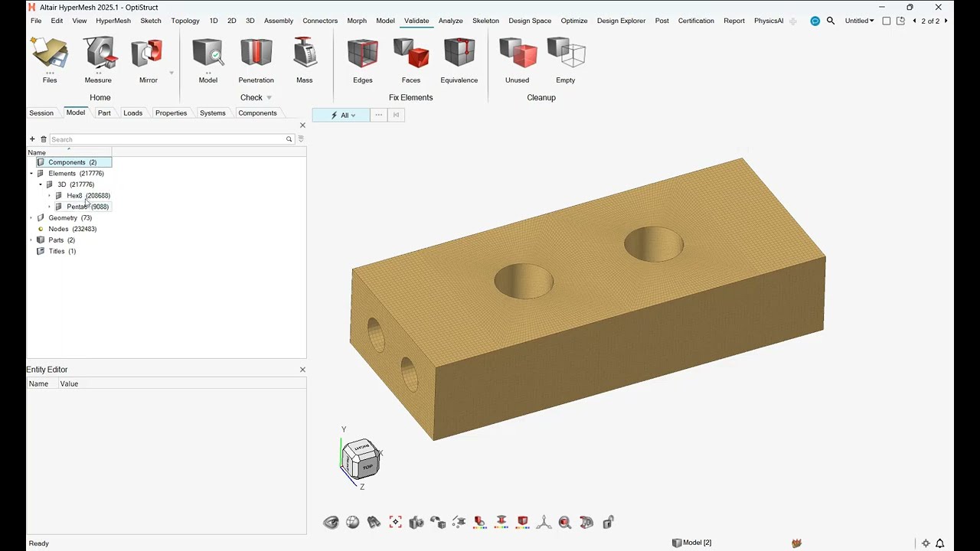
Task: Expand the Geometry node
Action: pyautogui.click(x=31, y=218)
